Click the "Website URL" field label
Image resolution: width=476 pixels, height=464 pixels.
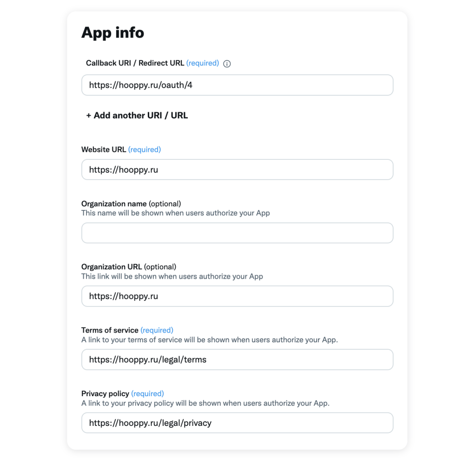point(104,150)
